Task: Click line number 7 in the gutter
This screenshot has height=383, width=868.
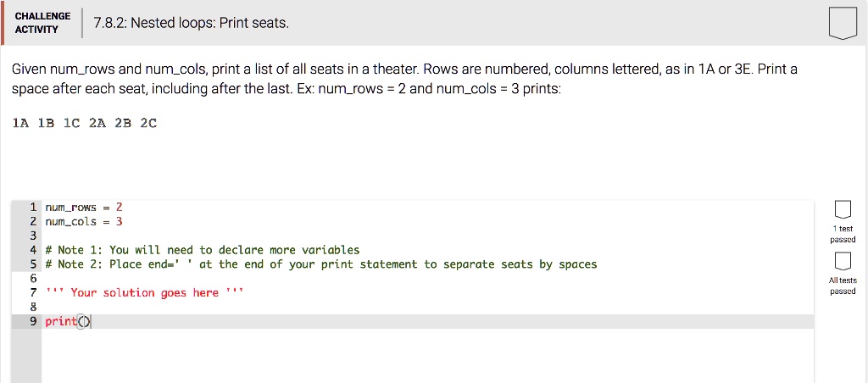Action: point(33,293)
